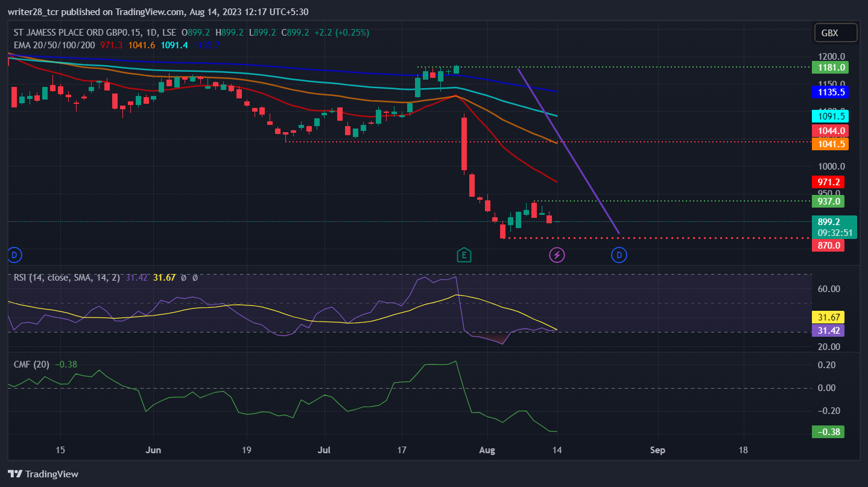Click the 1181.0 green price label

click(830, 68)
